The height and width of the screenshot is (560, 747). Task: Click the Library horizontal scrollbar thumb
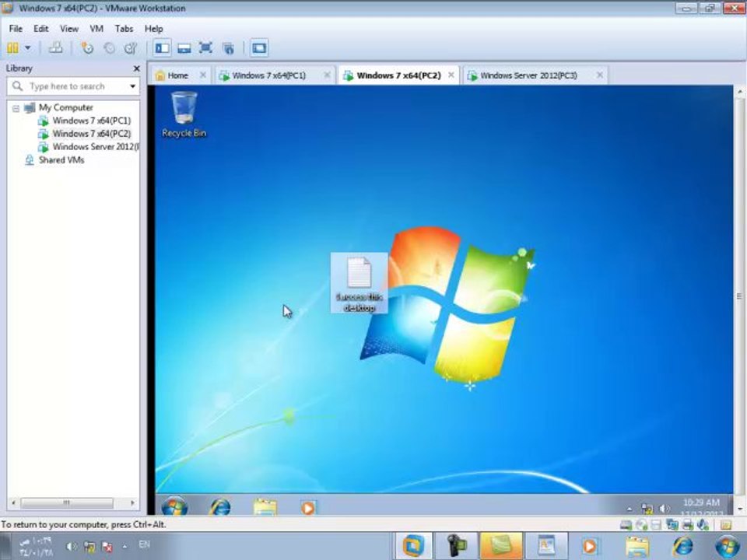pyautogui.click(x=67, y=503)
